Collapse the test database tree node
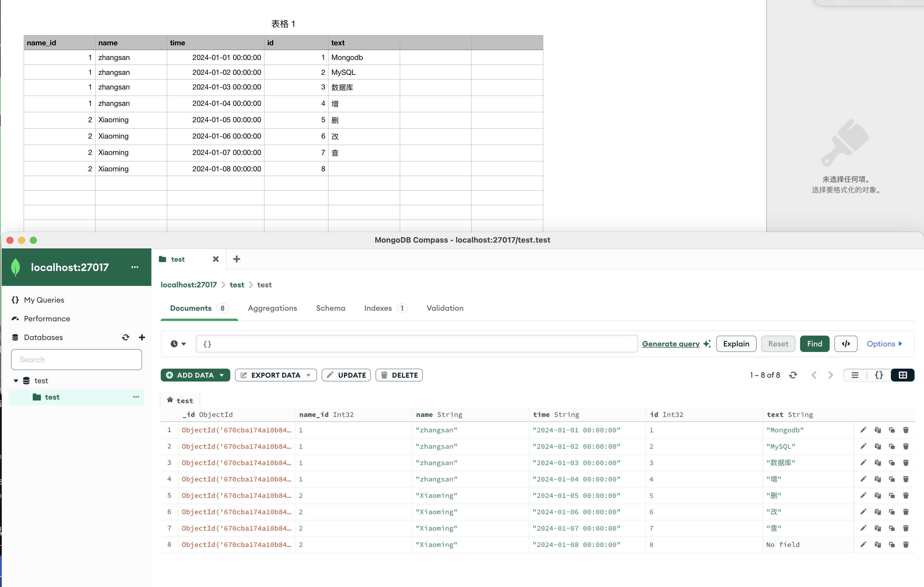The width and height of the screenshot is (924, 587). [16, 381]
